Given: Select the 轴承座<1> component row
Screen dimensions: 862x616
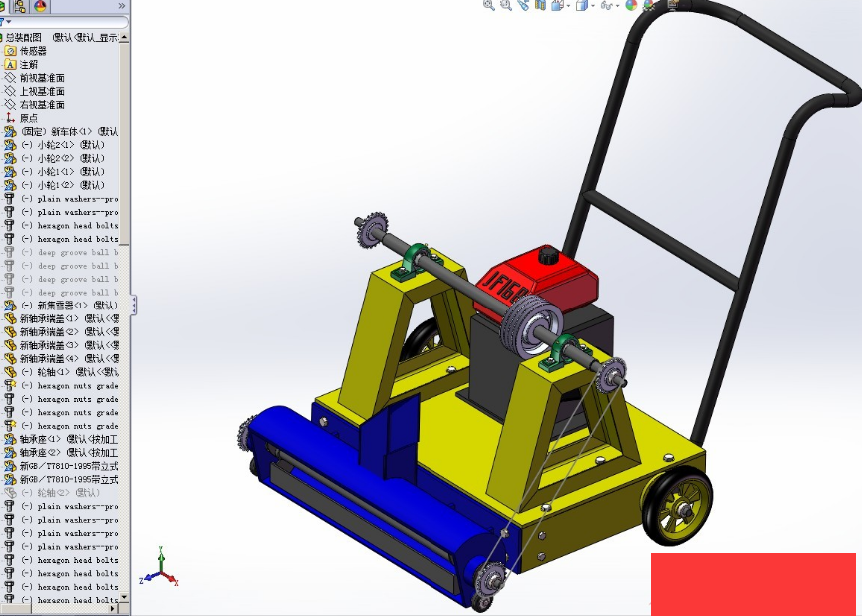Looking at the screenshot, I should [x=61, y=439].
